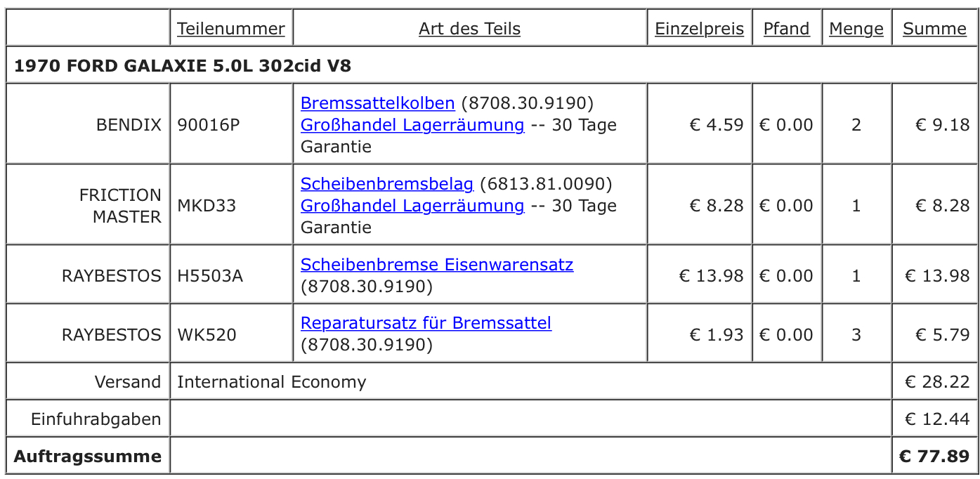Screen dimensions: 980x479
Task: Open the Reparatursatz für Bremssattel link
Action: [426, 323]
